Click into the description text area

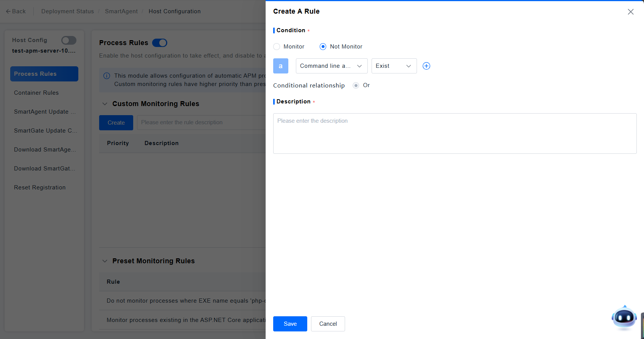click(454, 133)
